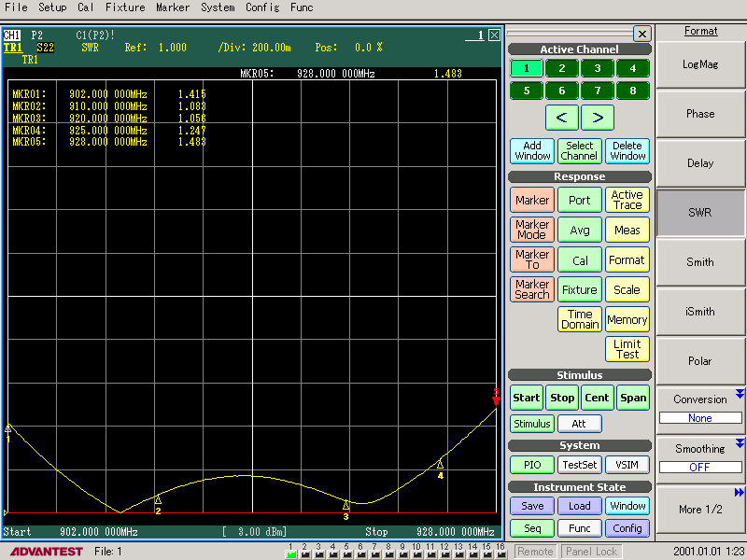Switch to active channel 4
This screenshot has width=747, height=560.
pyautogui.click(x=633, y=68)
